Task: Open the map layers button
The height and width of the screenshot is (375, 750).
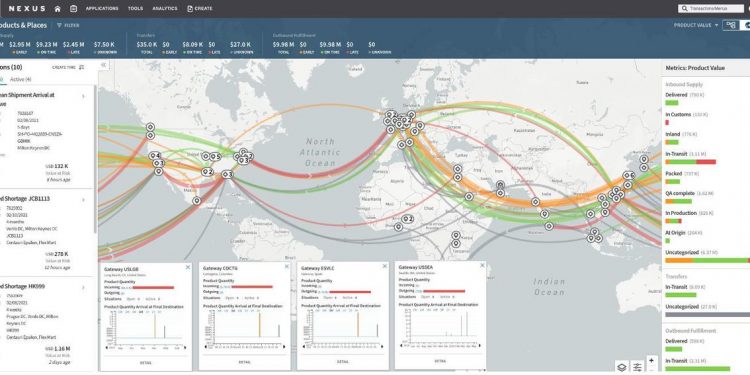Action: click(622, 367)
